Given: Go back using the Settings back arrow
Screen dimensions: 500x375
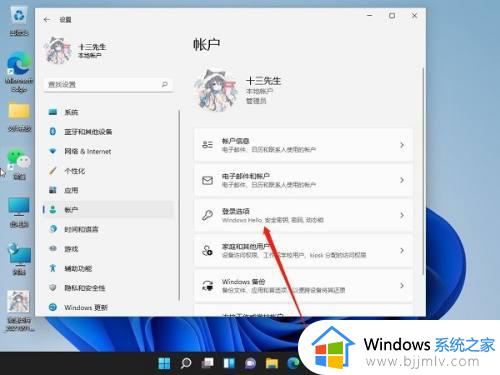Looking at the screenshot, I should click(x=47, y=20).
